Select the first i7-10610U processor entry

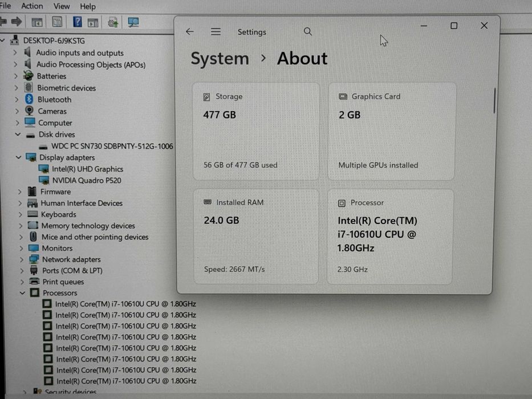click(125, 304)
